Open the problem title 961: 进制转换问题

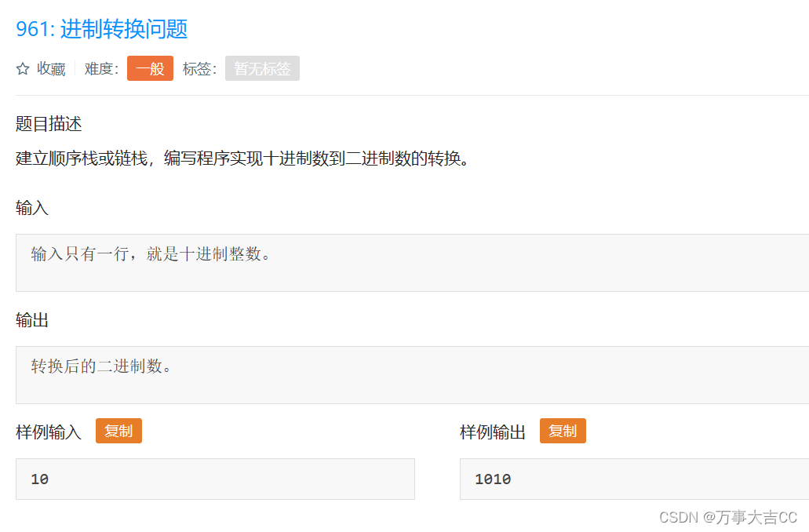coord(102,29)
